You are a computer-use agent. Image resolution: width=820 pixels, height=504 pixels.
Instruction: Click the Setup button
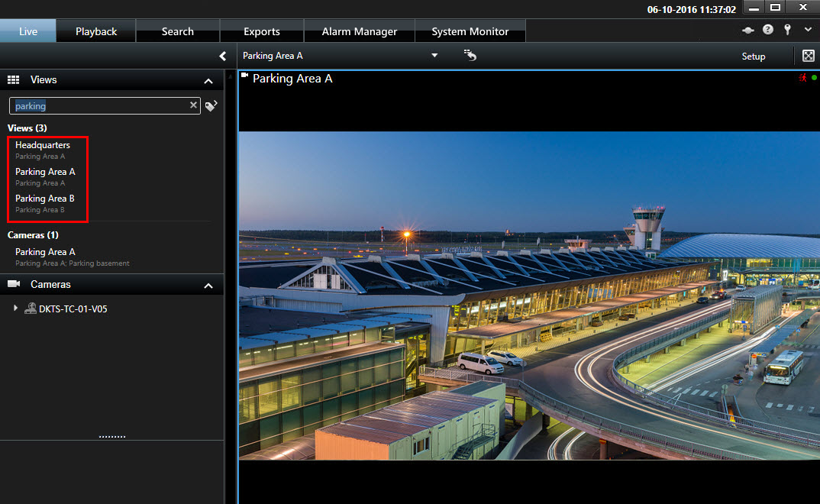point(753,57)
